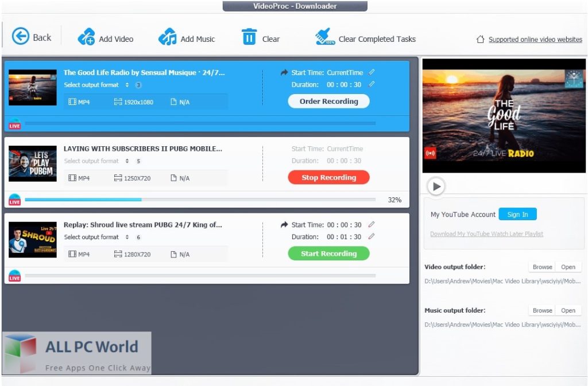Edit Duration with the pencil icon on Good Life Radio
The height and width of the screenshot is (386, 588).
pos(372,84)
